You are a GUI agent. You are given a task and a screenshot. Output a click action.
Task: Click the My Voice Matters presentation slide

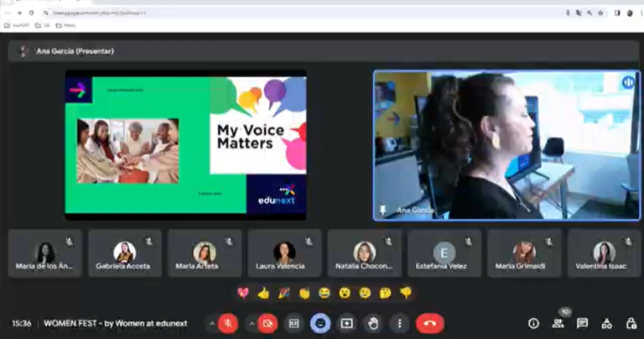pyautogui.click(x=185, y=145)
